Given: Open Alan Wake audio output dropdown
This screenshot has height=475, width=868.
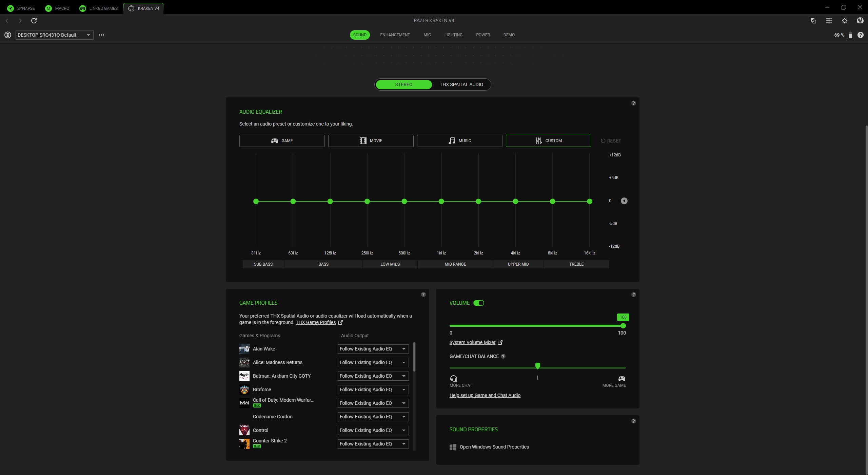Looking at the screenshot, I should click(x=373, y=349).
